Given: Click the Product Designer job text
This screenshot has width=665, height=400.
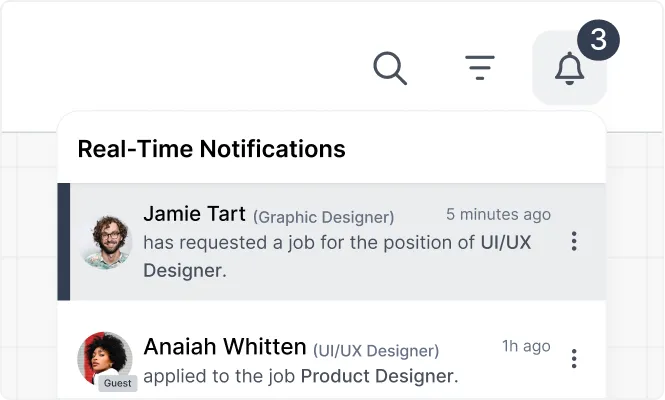Looking at the screenshot, I should (x=377, y=376).
